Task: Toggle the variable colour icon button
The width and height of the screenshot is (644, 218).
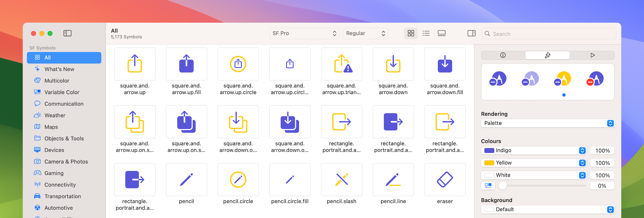Action: click(x=488, y=186)
